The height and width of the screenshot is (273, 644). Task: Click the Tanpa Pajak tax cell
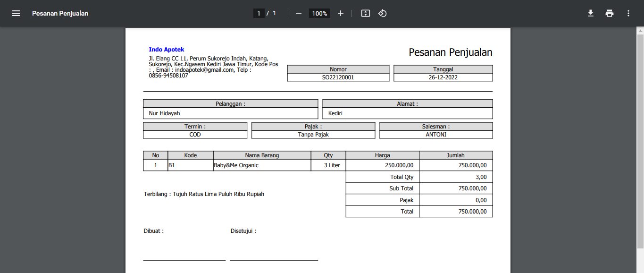click(313, 135)
